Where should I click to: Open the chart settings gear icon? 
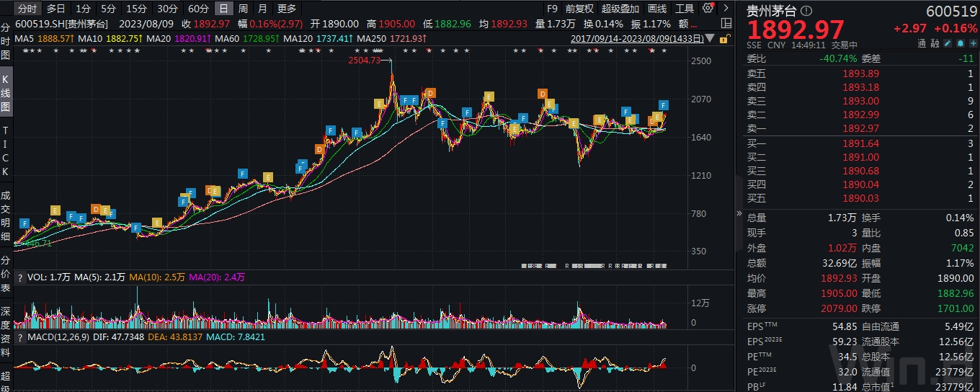708,9
